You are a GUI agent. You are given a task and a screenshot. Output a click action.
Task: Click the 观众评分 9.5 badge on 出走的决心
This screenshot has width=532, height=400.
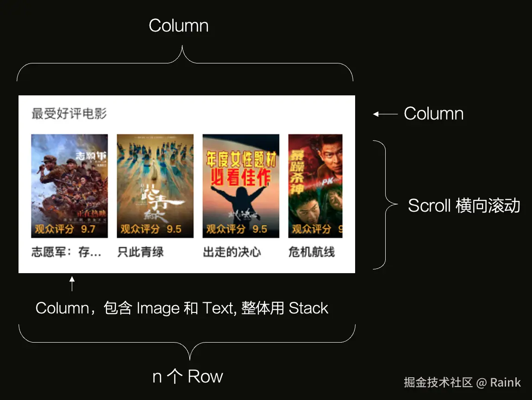237,229
